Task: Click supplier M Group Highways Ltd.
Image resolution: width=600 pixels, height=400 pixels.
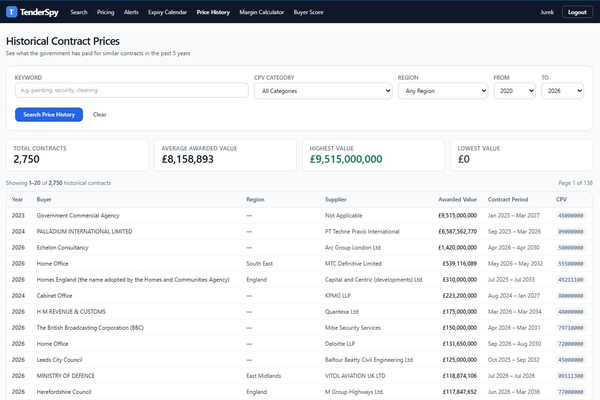Action: tap(354, 392)
